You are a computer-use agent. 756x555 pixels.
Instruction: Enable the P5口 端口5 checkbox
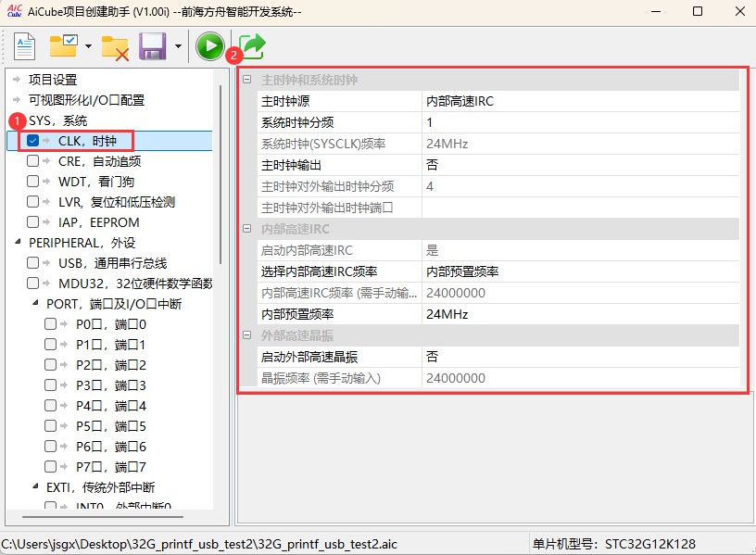pyautogui.click(x=50, y=426)
